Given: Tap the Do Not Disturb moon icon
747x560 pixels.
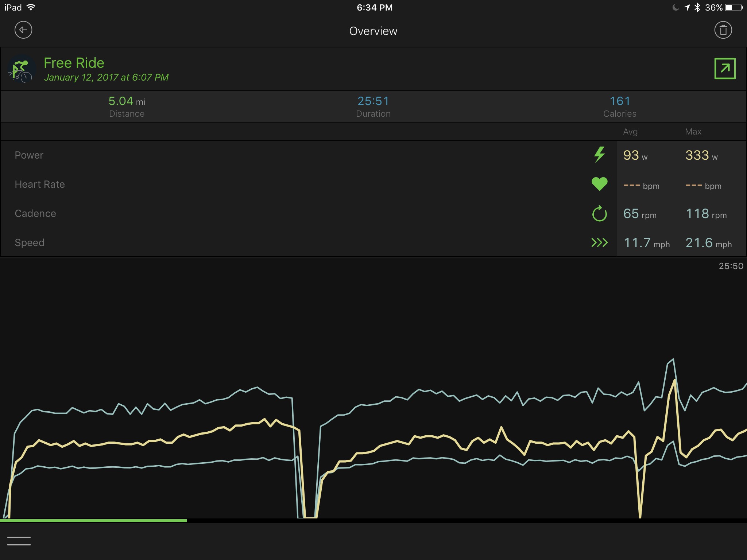Looking at the screenshot, I should click(x=676, y=7).
